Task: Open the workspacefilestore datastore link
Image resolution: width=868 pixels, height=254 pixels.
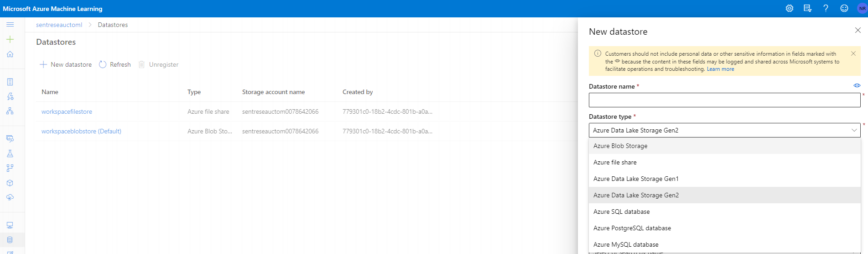Action: [67, 111]
